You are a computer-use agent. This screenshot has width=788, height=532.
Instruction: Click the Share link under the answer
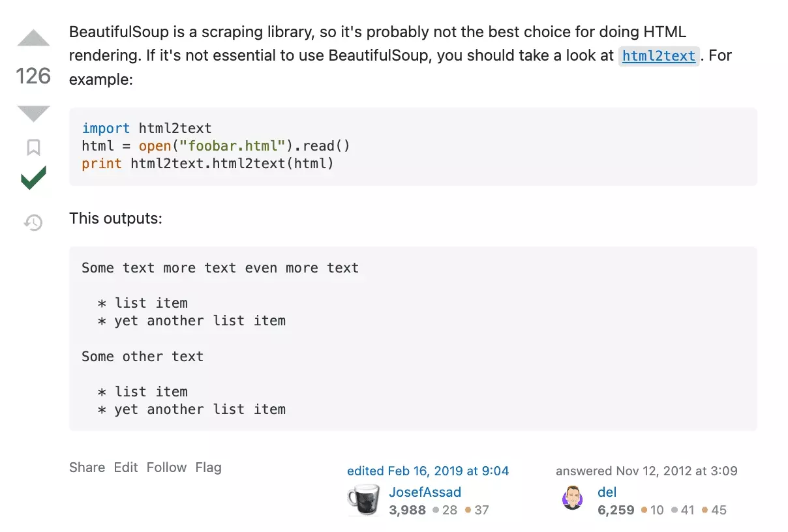pyautogui.click(x=87, y=467)
